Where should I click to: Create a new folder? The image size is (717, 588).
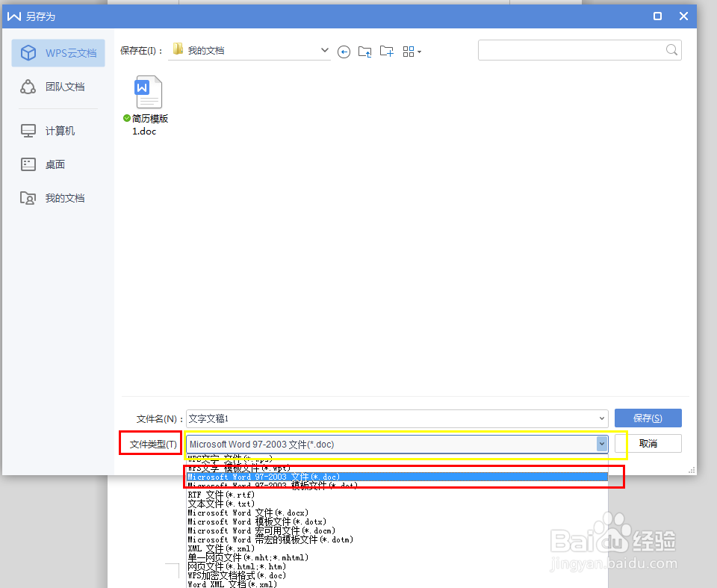click(x=387, y=52)
